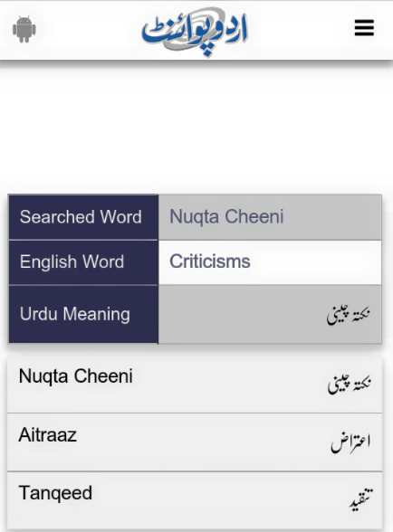This screenshot has height=532, width=393.
Task: Select the Urdu Meaning header cell
Action: point(83,314)
